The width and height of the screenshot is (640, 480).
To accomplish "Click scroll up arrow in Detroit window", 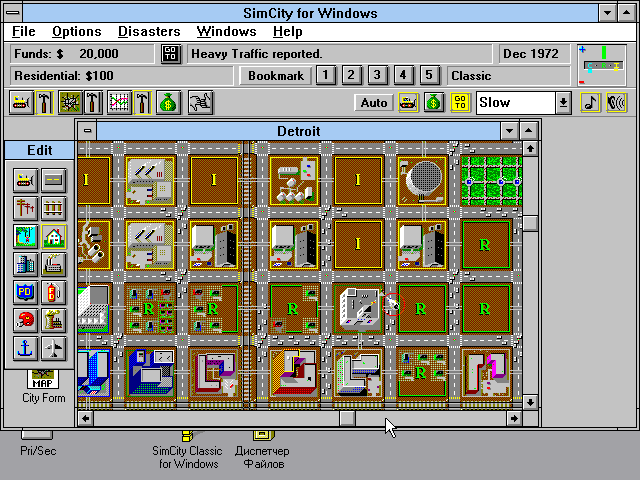I will click(530, 149).
